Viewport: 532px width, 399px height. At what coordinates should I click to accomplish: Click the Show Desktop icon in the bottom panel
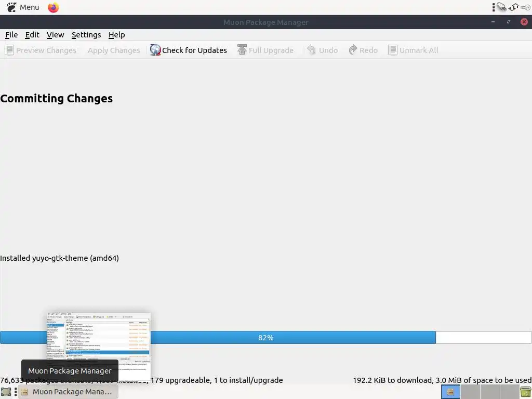click(6, 392)
